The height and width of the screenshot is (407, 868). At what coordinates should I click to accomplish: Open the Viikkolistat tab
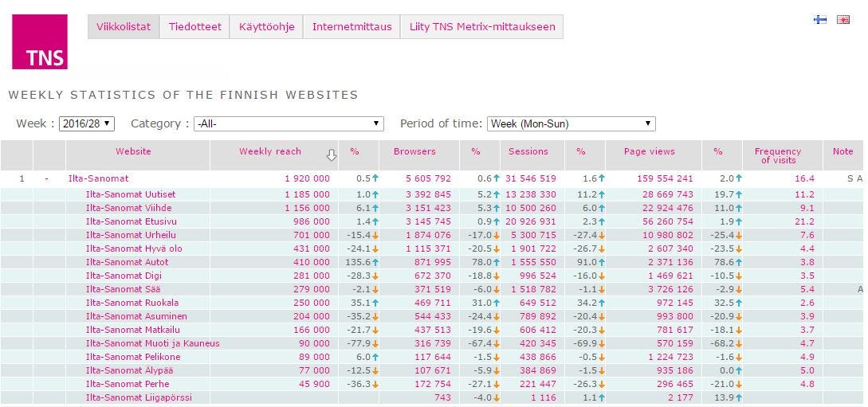(x=124, y=26)
